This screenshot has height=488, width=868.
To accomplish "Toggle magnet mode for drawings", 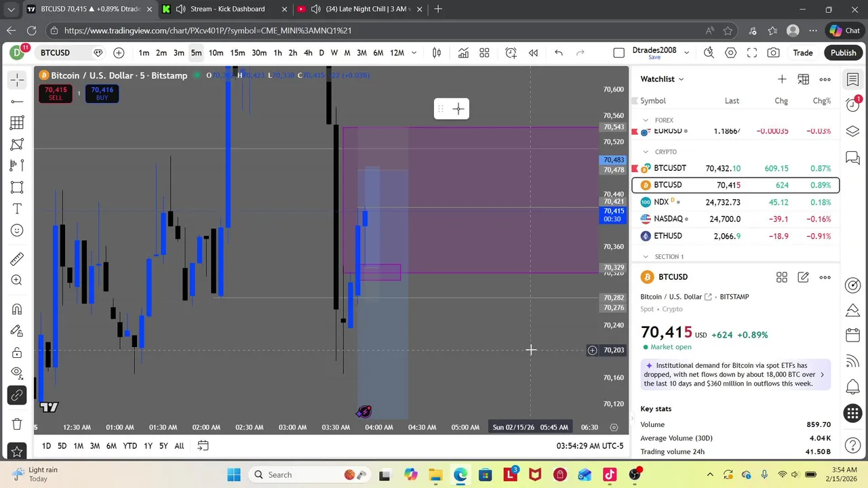I will pyautogui.click(x=17, y=309).
